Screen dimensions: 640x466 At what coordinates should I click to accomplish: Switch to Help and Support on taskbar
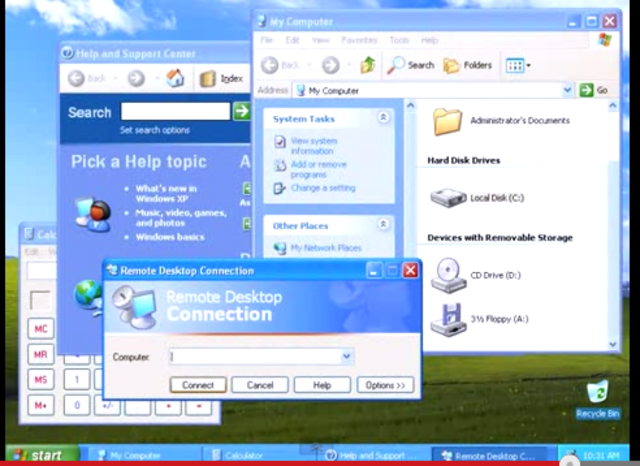[372, 455]
